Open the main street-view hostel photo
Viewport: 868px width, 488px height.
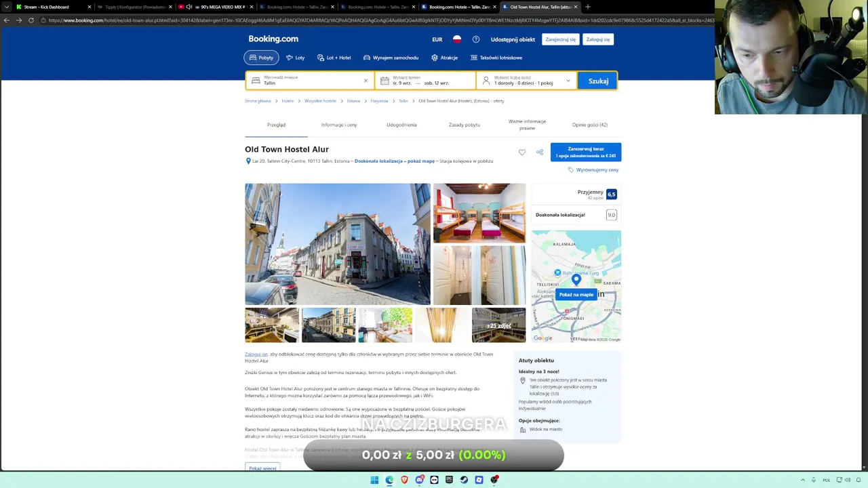[x=338, y=244]
